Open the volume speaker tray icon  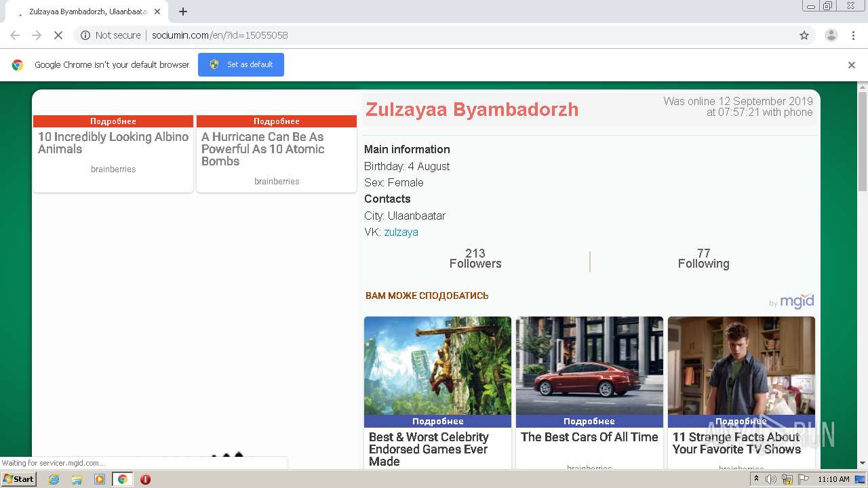click(x=771, y=479)
